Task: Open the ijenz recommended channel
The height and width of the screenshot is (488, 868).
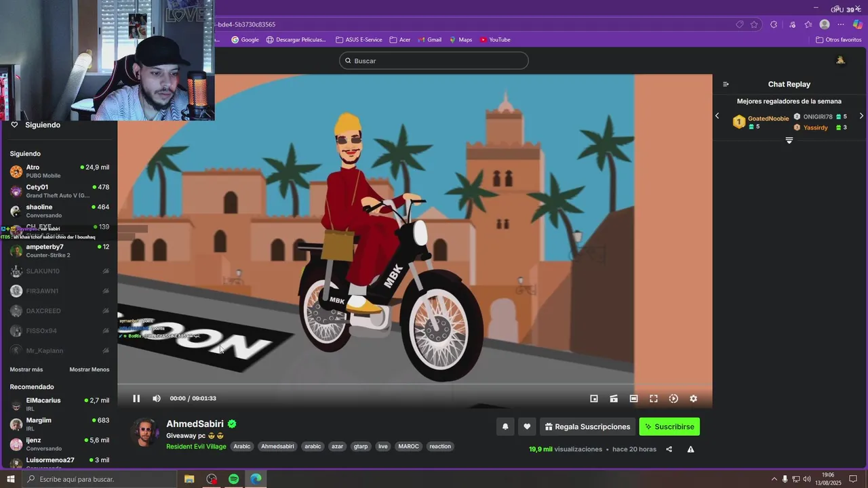Action: click(x=60, y=444)
